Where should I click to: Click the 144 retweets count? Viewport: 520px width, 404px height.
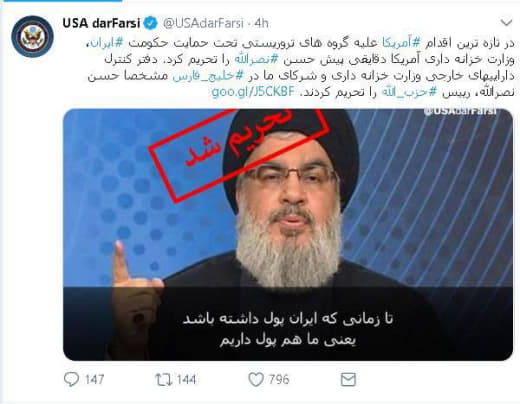(186, 380)
